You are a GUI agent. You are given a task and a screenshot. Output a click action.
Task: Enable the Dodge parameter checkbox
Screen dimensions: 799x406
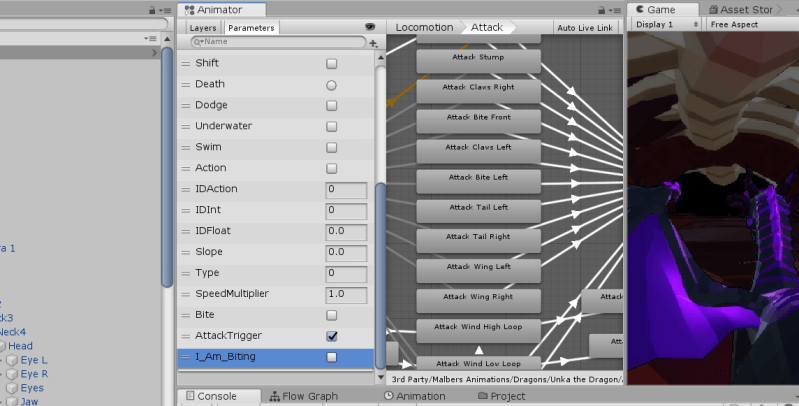(332, 105)
